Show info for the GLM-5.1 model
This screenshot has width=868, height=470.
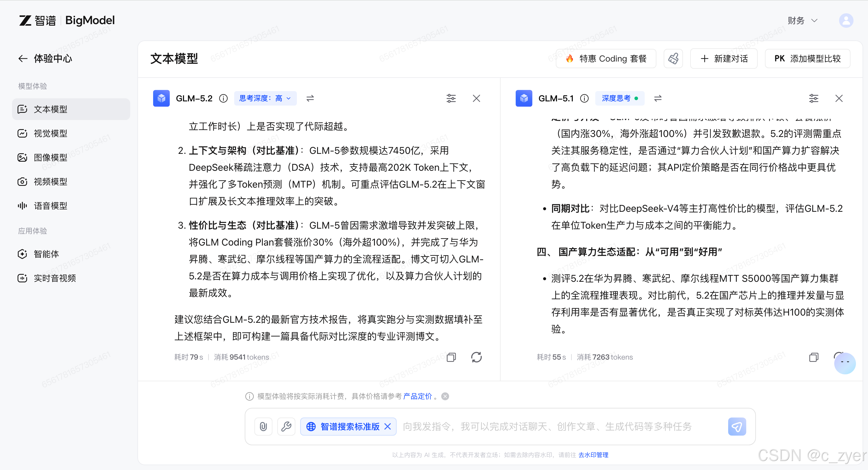click(584, 98)
